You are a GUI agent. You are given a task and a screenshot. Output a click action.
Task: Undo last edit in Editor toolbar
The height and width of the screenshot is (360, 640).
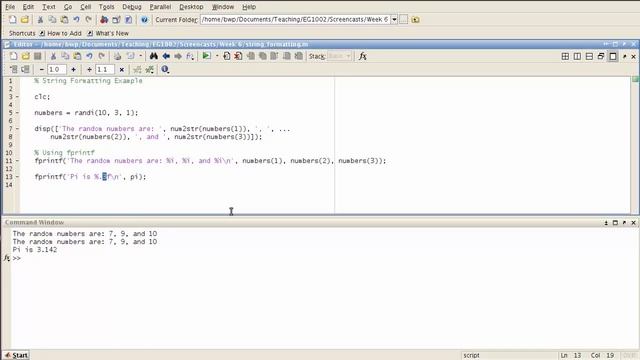(89, 56)
